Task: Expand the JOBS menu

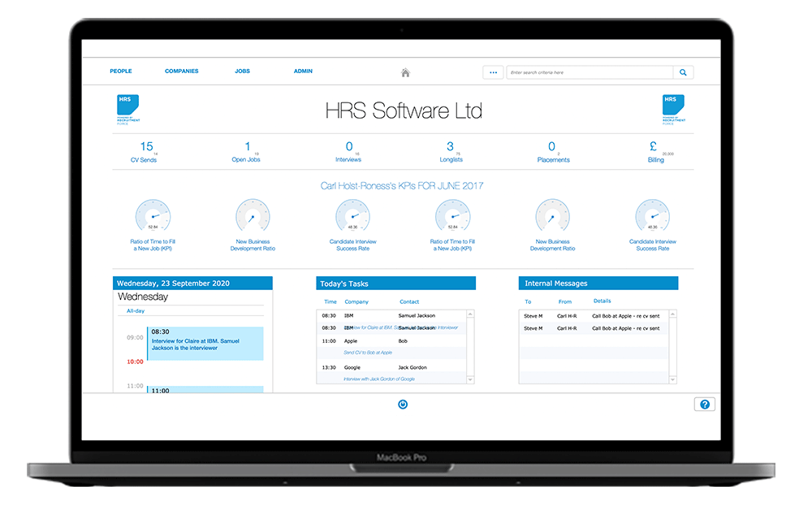Action: click(242, 71)
